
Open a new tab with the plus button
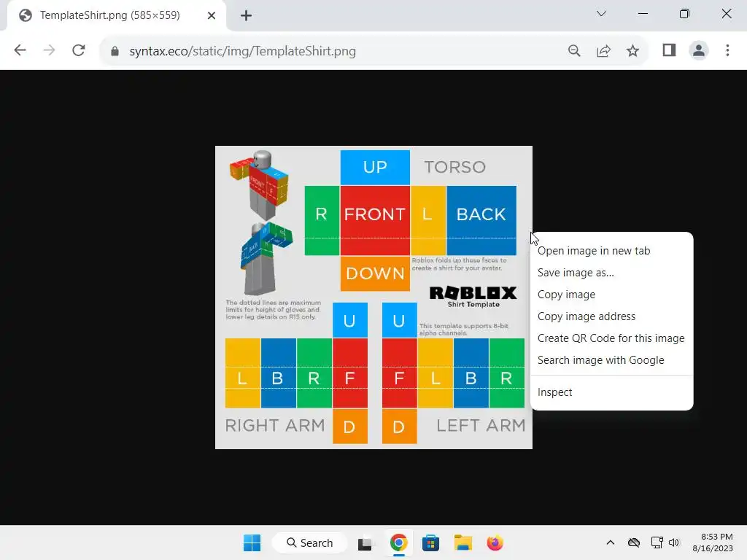point(246,16)
